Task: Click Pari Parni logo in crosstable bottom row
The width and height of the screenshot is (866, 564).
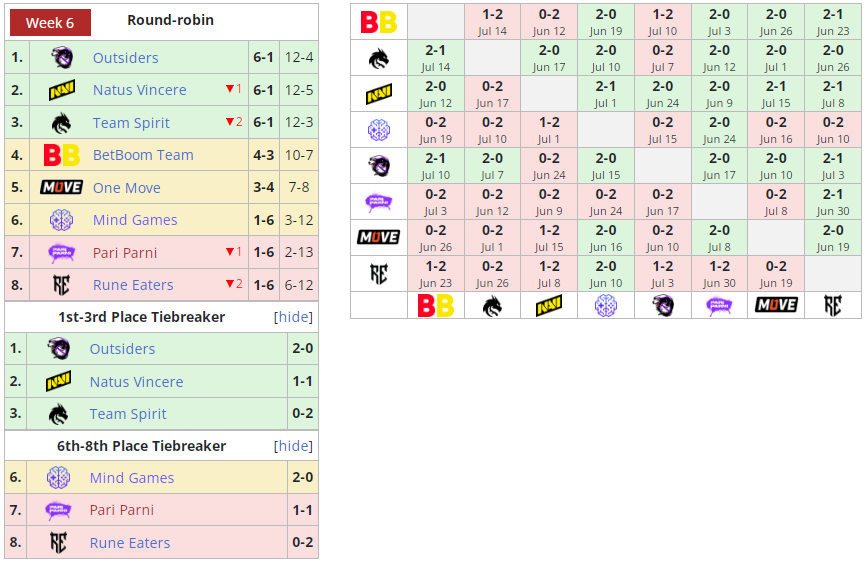Action: [719, 305]
